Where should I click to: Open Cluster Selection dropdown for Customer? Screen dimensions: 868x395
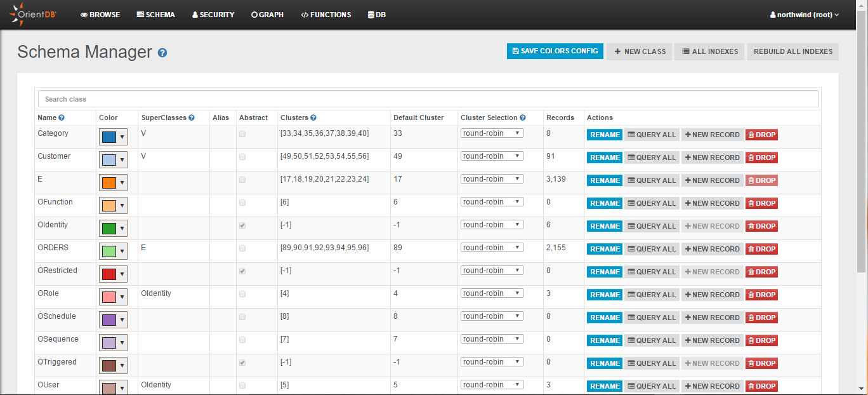[492, 156]
